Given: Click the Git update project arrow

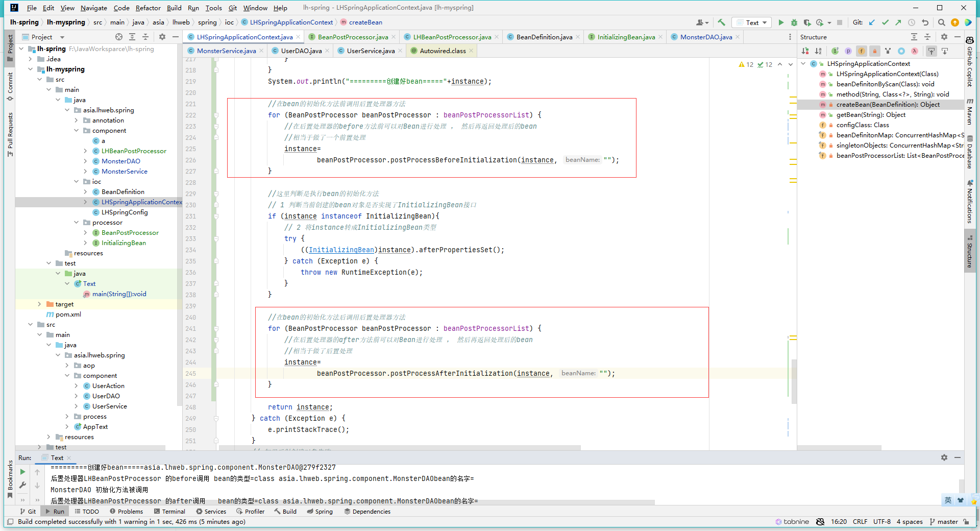Looking at the screenshot, I should coord(872,22).
